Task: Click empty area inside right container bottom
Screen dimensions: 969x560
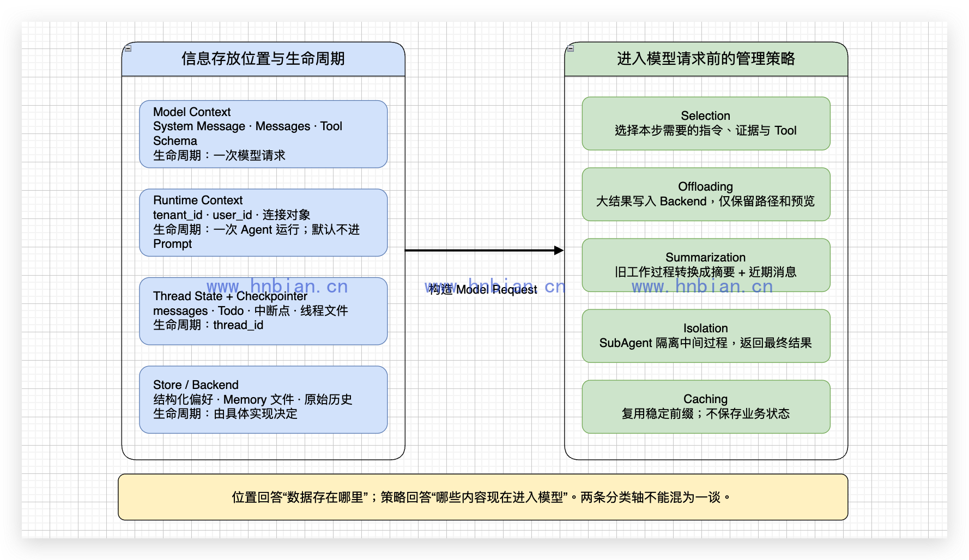Action: coord(706,447)
